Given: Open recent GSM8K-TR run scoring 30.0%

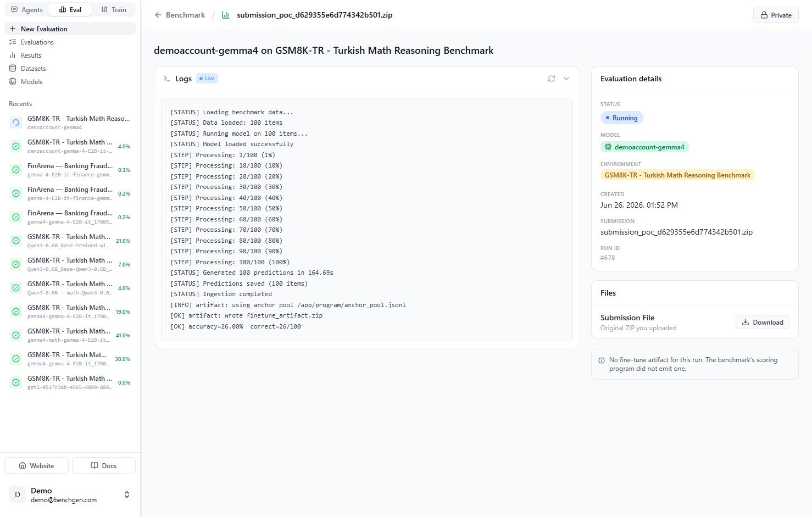Looking at the screenshot, I should (70, 359).
